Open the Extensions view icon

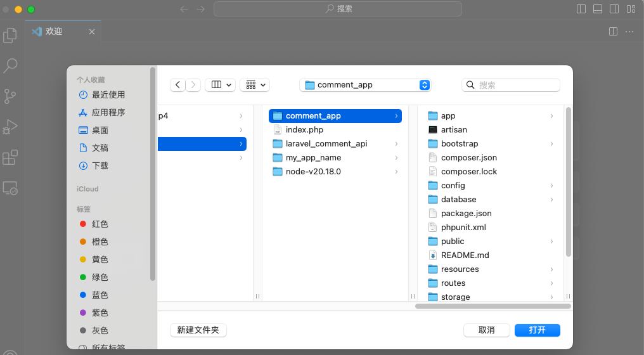tap(10, 157)
